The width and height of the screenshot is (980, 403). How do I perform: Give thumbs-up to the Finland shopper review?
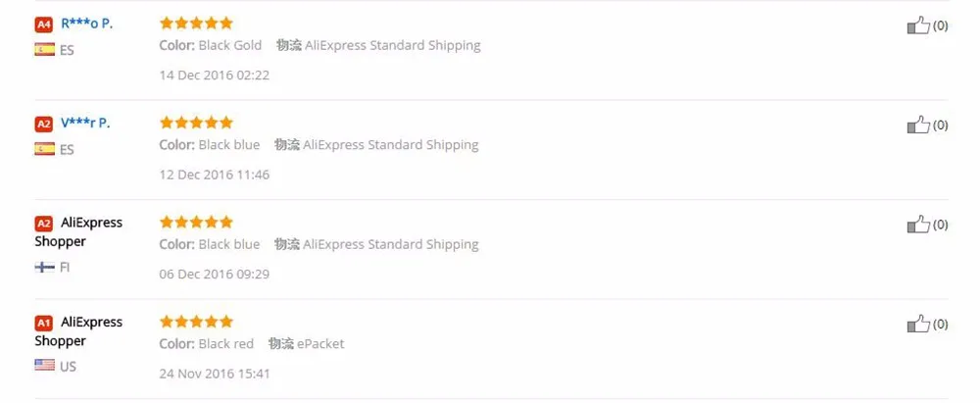[918, 225]
